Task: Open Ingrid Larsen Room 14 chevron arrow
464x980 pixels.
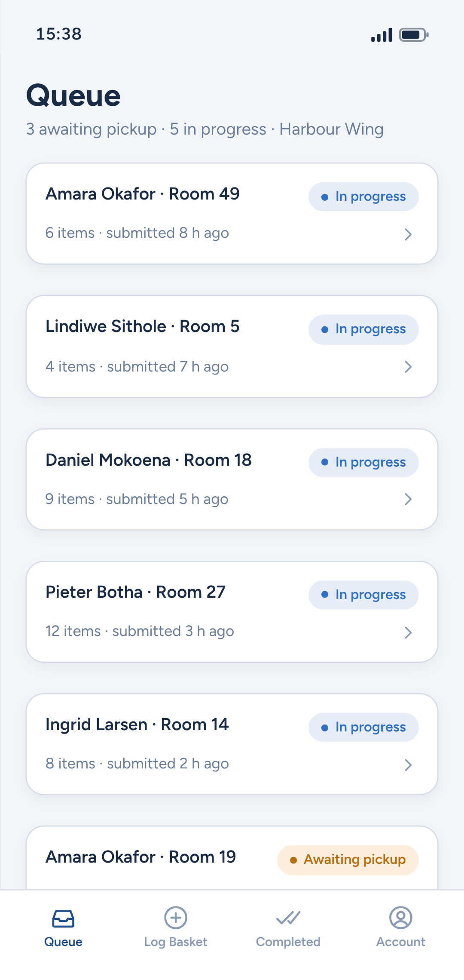Action: tap(408, 765)
